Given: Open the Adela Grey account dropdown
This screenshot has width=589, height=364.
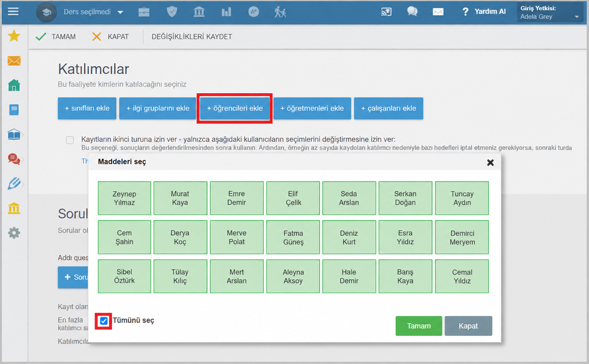Looking at the screenshot, I should pyautogui.click(x=550, y=12).
